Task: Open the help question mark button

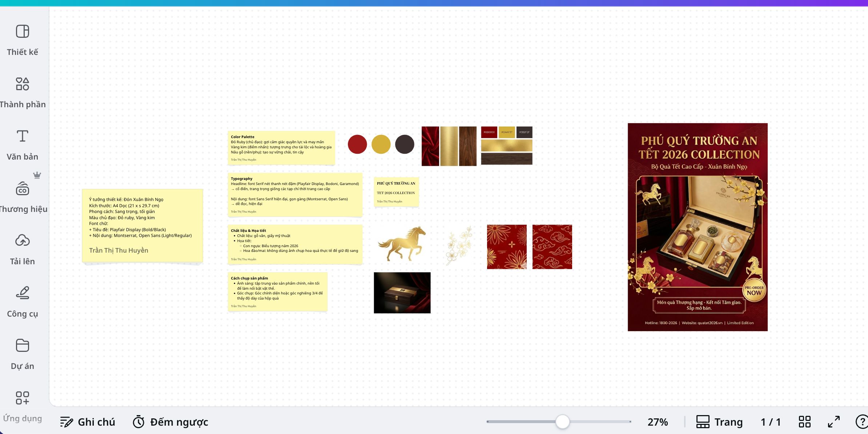Action: tap(862, 422)
